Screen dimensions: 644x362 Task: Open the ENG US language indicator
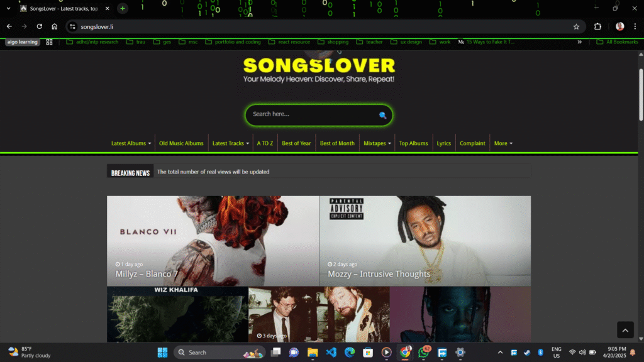(556, 352)
